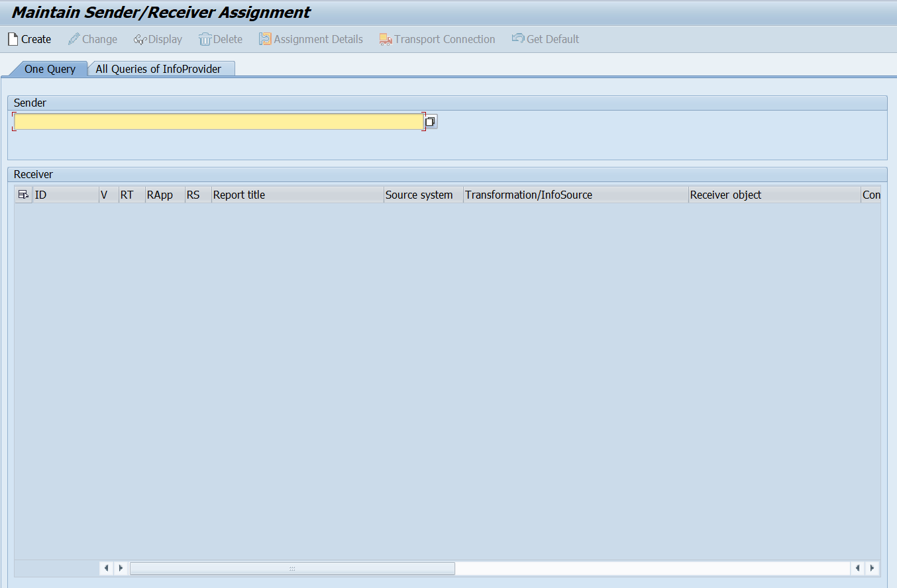
Task: Switch to the One Query tab
Action: (x=50, y=69)
